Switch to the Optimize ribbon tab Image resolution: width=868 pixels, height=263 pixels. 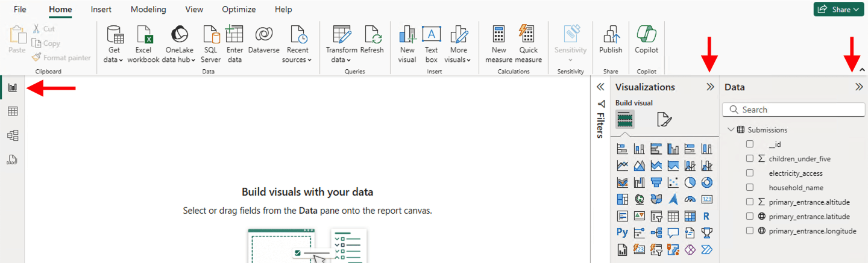tap(239, 10)
